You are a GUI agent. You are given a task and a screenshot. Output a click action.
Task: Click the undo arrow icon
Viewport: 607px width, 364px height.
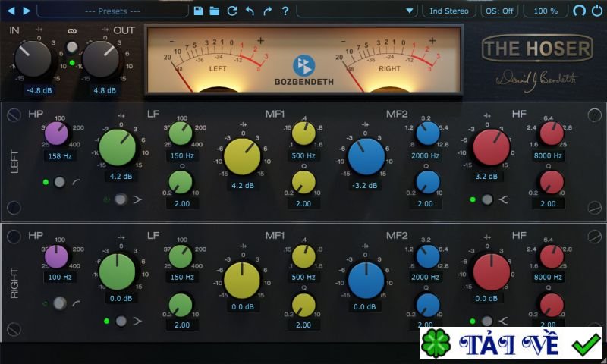(250, 11)
